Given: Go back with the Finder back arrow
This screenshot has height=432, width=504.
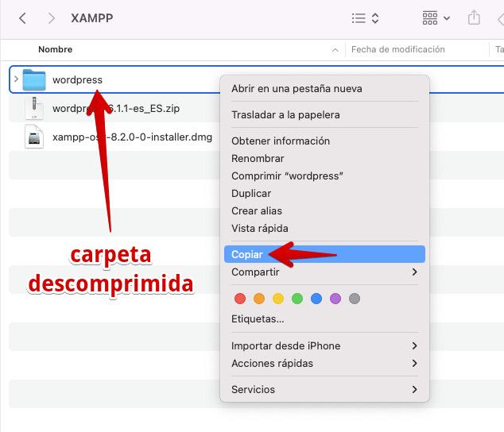Looking at the screenshot, I should click(22, 18).
